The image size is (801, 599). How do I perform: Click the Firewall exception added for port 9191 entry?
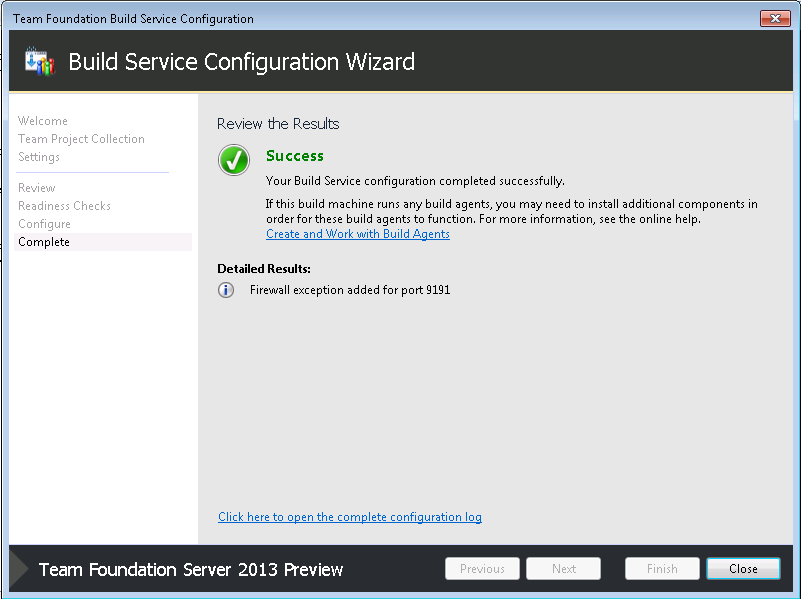point(350,290)
